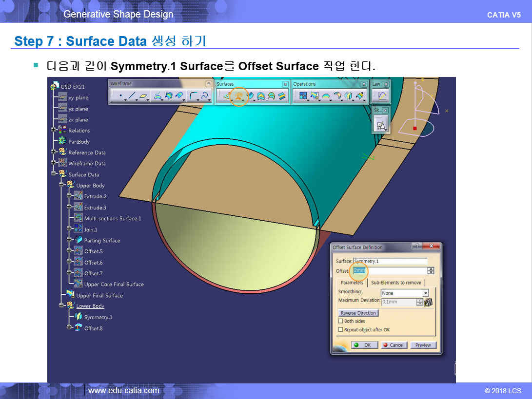Select the Offset surface tool in Surfaces toolbar
Image resolution: width=532 pixels, height=399 pixels.
tap(238, 96)
